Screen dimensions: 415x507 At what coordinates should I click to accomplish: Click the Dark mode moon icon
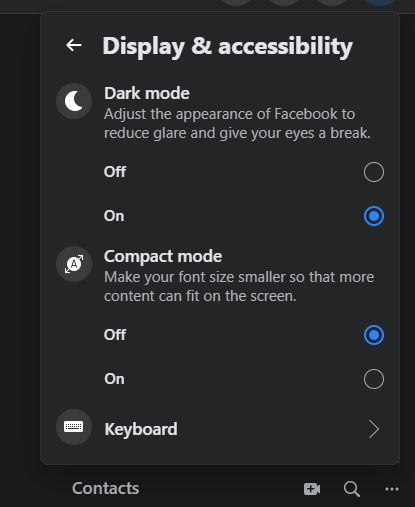pos(74,101)
